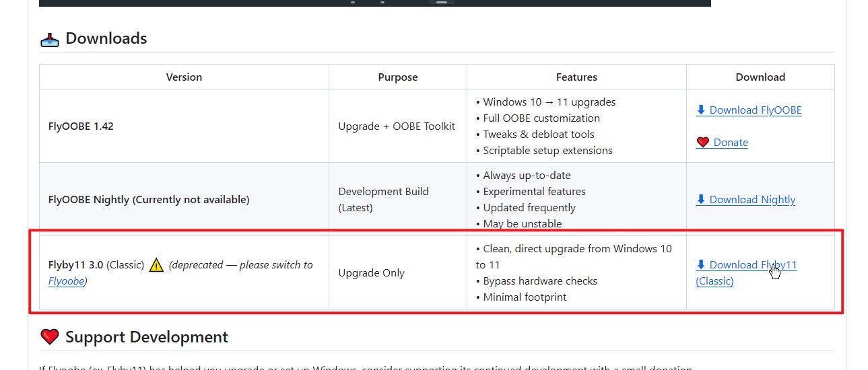868x370 pixels.
Task: Click the down-arrow icon before Download Nightly
Action: (701, 199)
